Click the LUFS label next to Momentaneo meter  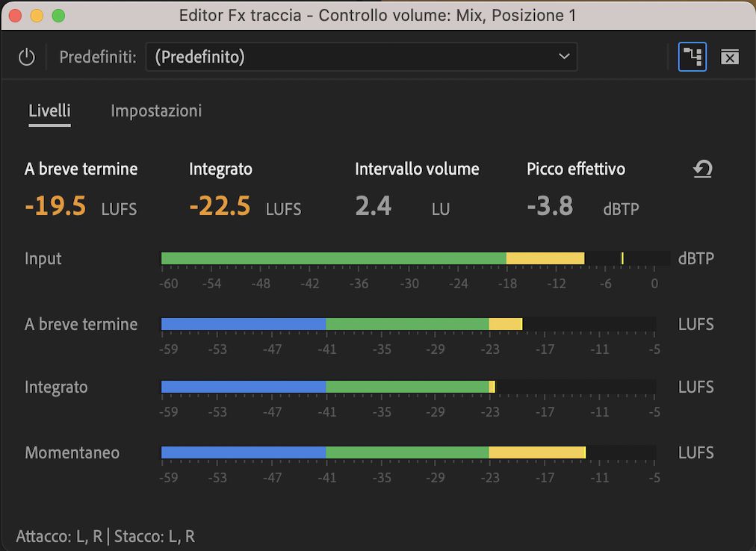(x=695, y=452)
